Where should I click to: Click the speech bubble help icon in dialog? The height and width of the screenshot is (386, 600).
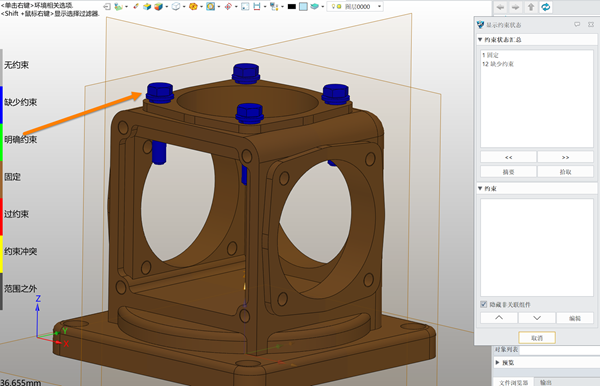(x=577, y=24)
